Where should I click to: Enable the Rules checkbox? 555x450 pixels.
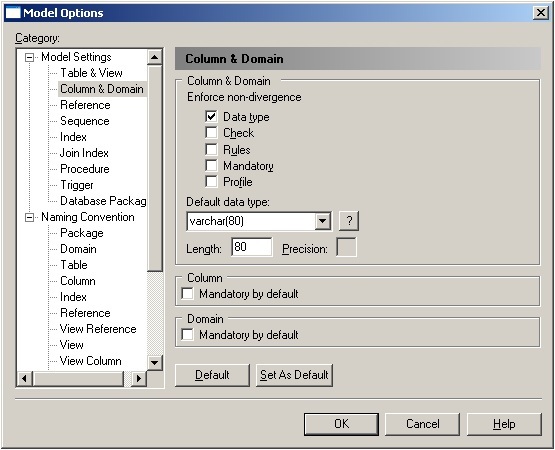211,149
